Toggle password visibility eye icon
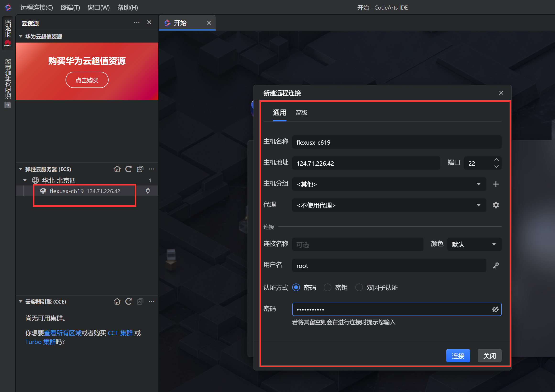 (x=495, y=309)
